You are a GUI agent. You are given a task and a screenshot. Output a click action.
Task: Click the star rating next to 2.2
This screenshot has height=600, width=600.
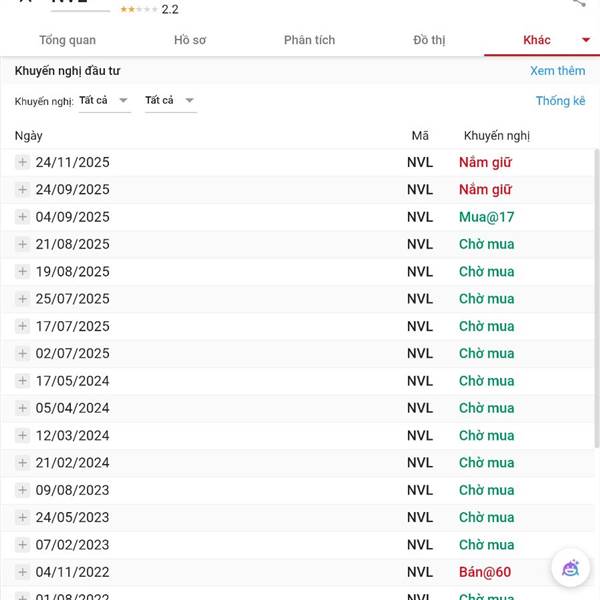pyautogui.click(x=138, y=9)
